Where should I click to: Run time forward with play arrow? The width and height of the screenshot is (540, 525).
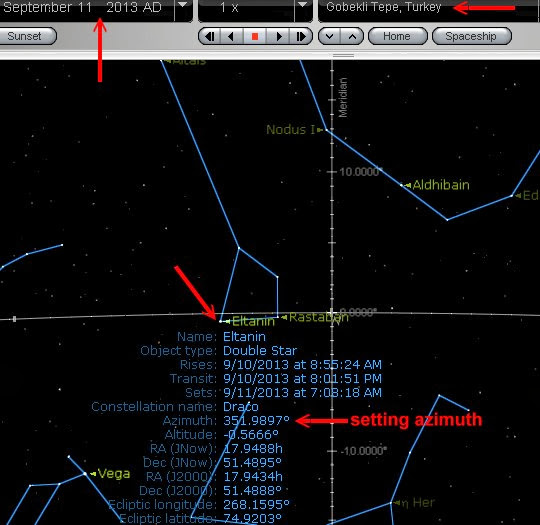278,36
